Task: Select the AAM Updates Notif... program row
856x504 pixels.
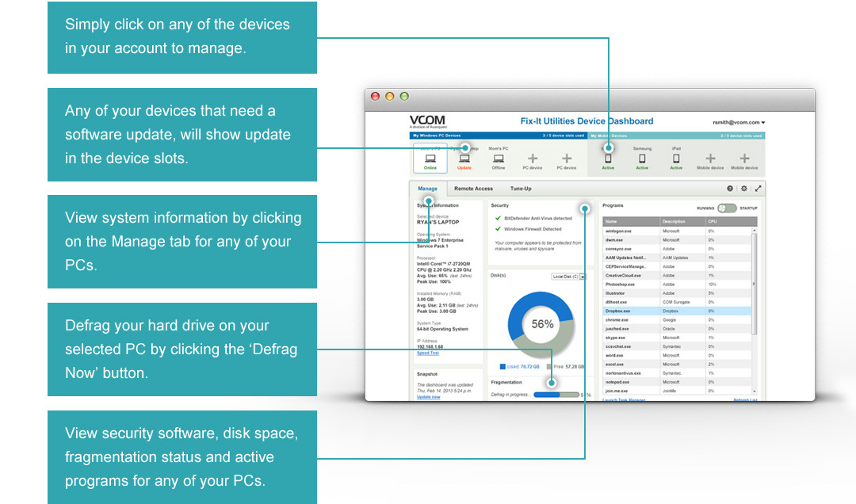Action: [677, 258]
